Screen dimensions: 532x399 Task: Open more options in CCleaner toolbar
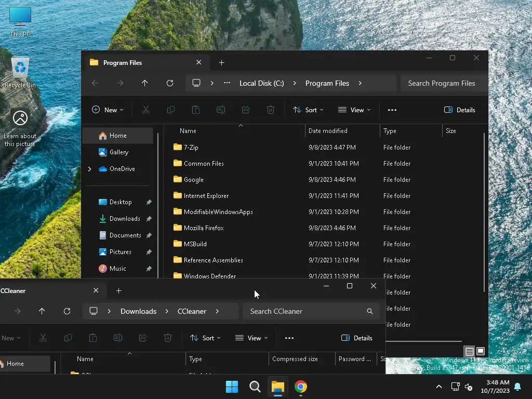(289, 338)
